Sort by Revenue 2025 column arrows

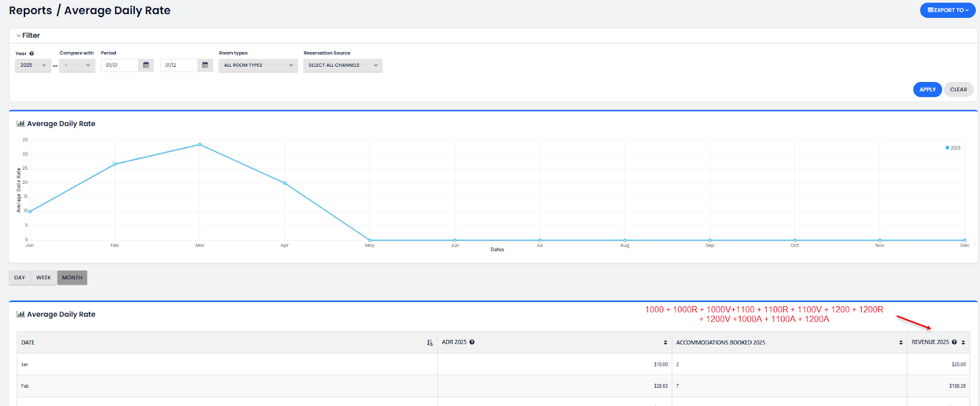[963, 342]
